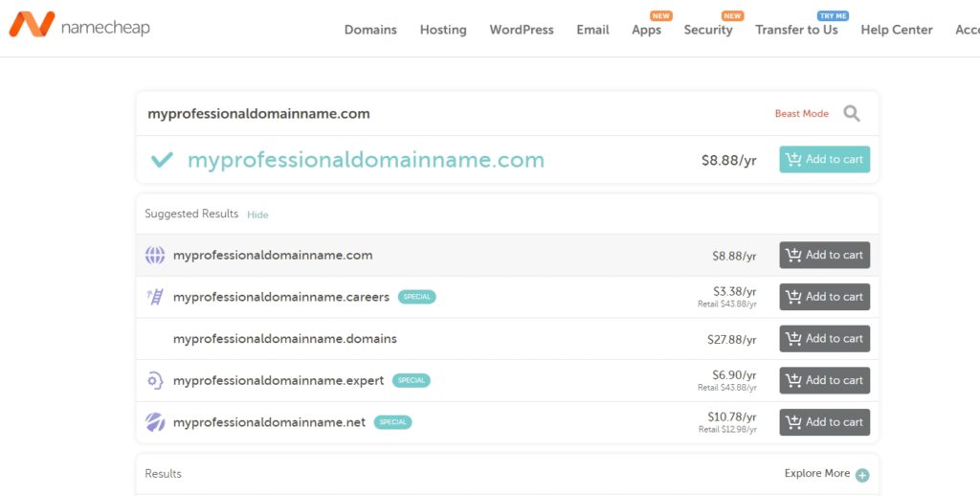Click the magnifying glass search icon
Screen dimensions: 980x496
tap(851, 113)
